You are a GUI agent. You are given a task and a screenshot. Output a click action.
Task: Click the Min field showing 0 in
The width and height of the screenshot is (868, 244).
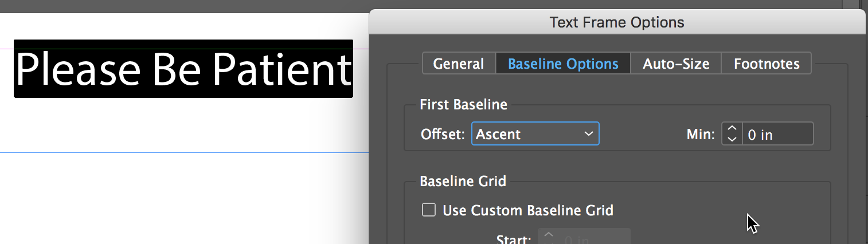click(777, 135)
